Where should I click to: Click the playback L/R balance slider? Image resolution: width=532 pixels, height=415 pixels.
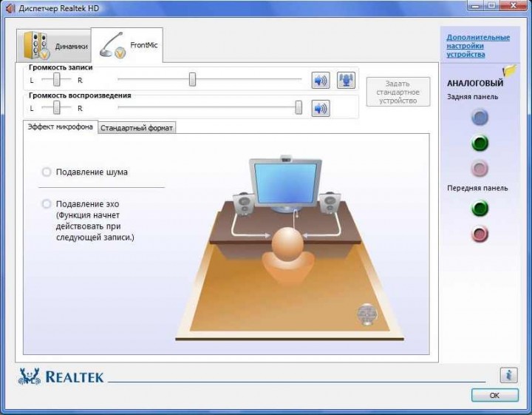pos(57,108)
